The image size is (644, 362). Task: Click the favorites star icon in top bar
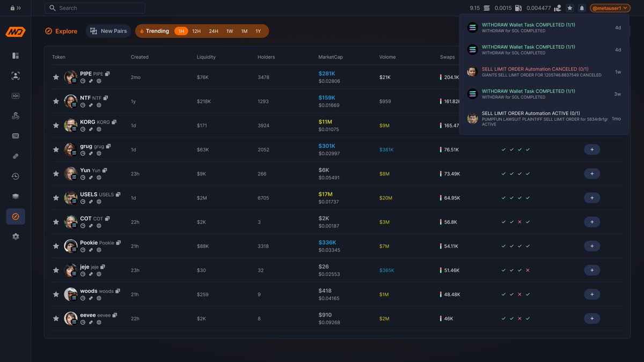(x=569, y=8)
